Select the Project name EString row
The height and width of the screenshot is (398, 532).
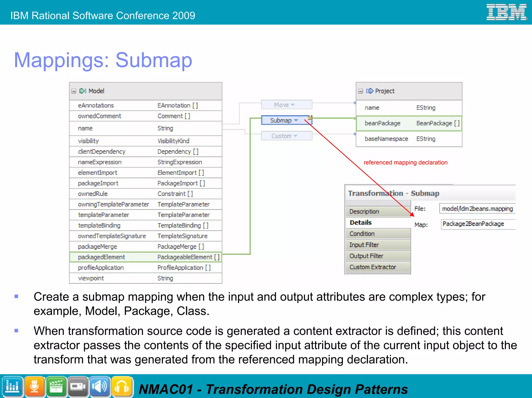(x=409, y=108)
